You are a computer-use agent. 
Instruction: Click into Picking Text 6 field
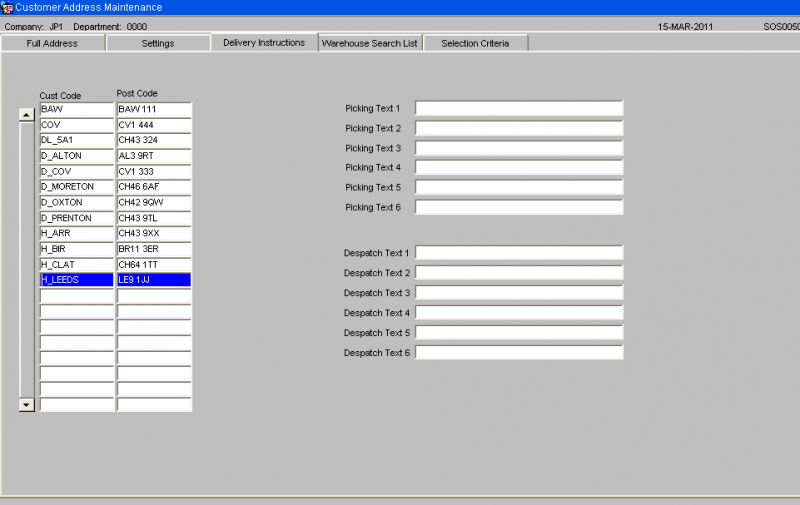(x=519, y=207)
